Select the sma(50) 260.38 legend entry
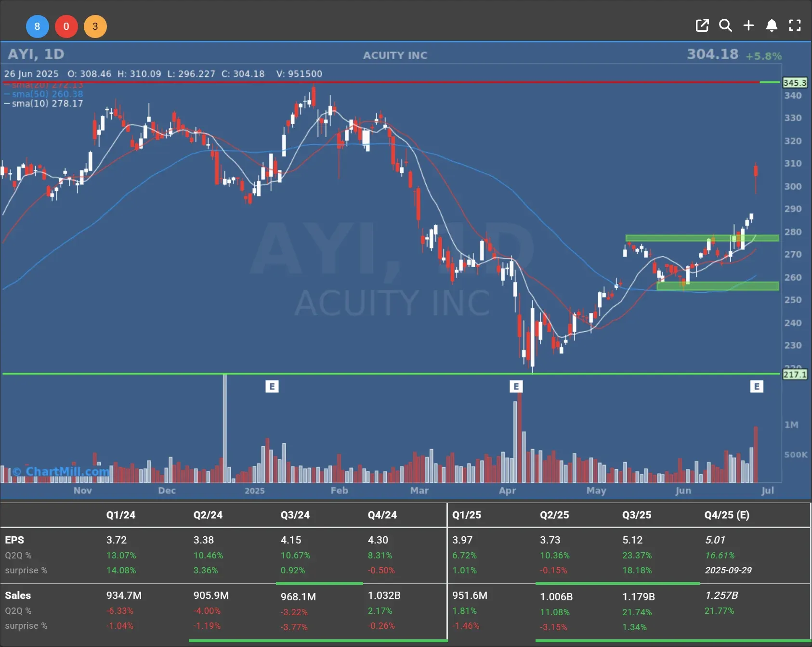The height and width of the screenshot is (647, 812). coord(44,94)
